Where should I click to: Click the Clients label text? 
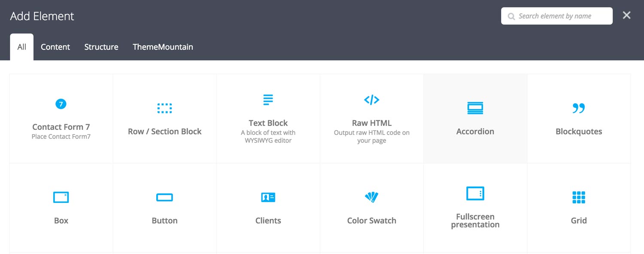(268, 220)
